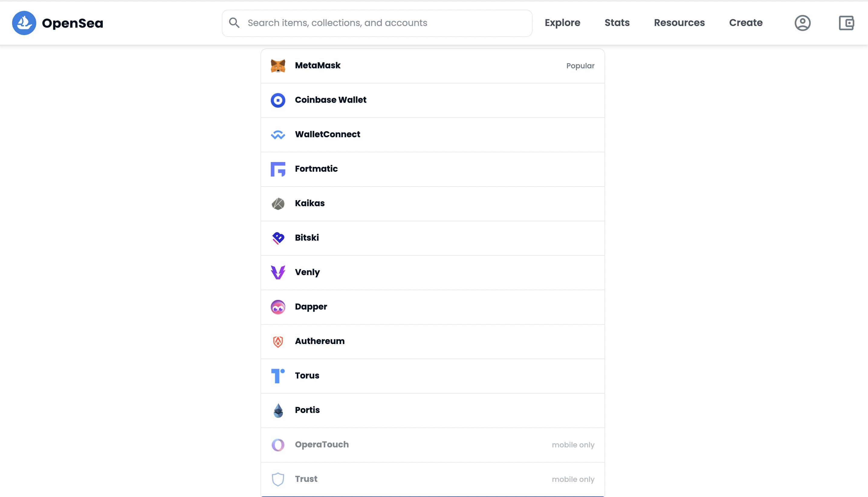The height and width of the screenshot is (497, 868).
Task: Click the Bitski heart icon
Action: pos(278,238)
